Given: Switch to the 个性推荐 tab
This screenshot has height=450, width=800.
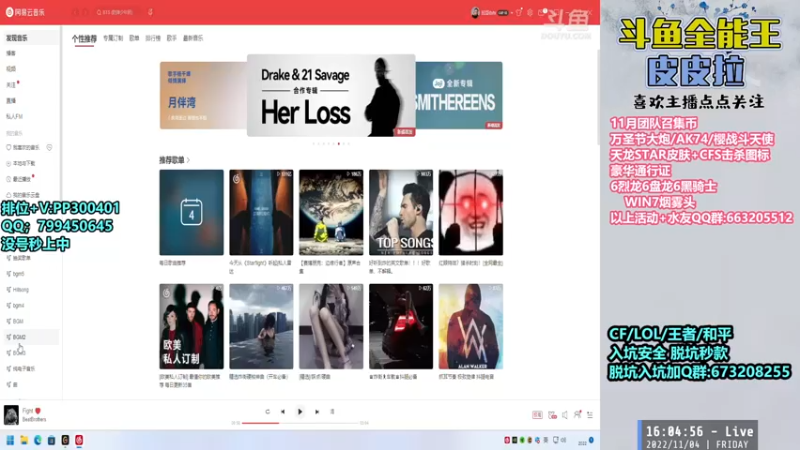Looking at the screenshot, I should coord(84,38).
